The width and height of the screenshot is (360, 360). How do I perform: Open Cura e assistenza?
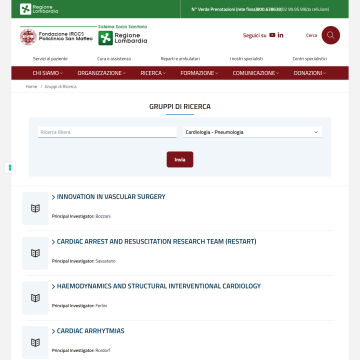[x=114, y=59]
